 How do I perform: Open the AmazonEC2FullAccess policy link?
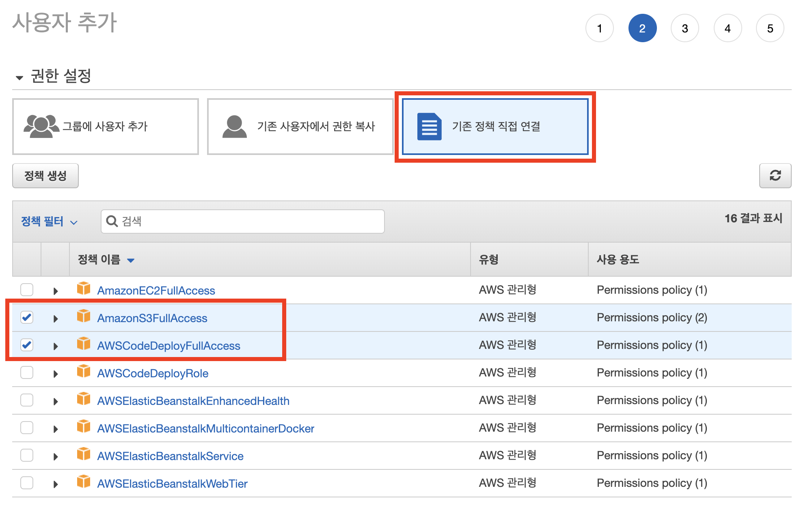[x=156, y=290]
